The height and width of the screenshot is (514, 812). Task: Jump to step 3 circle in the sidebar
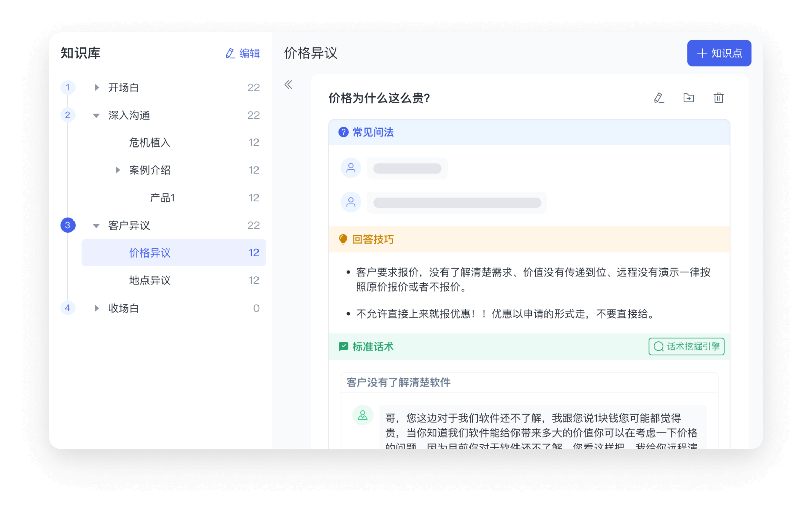click(68, 225)
